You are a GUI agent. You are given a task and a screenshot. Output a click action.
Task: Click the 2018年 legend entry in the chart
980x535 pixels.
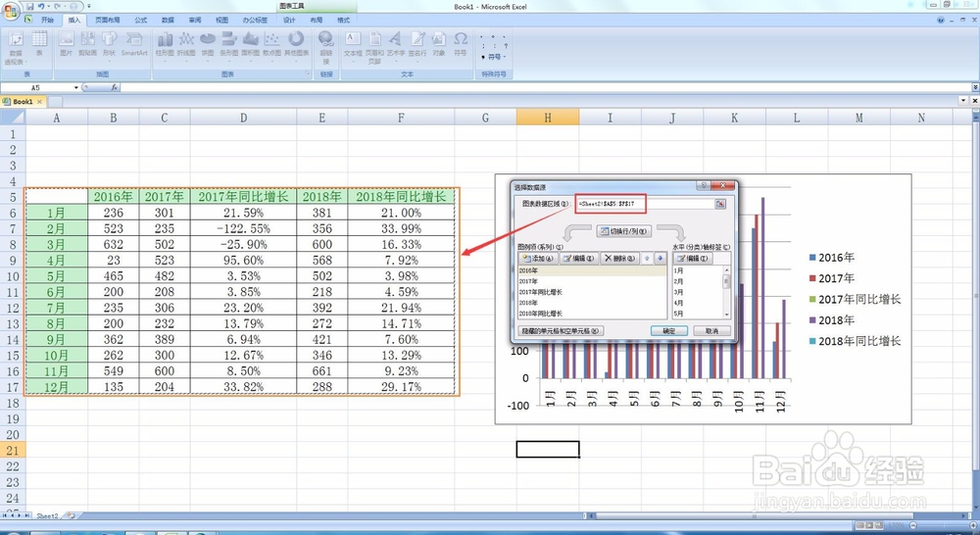(x=832, y=320)
